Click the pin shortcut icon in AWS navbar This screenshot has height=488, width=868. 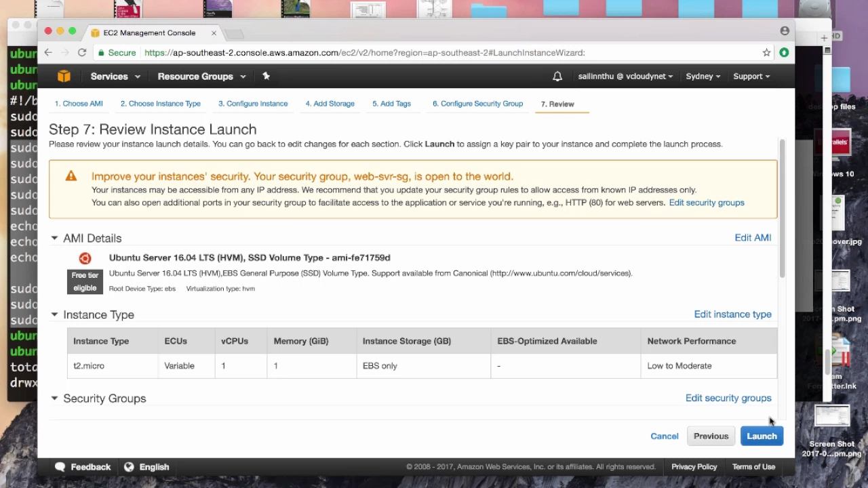266,76
